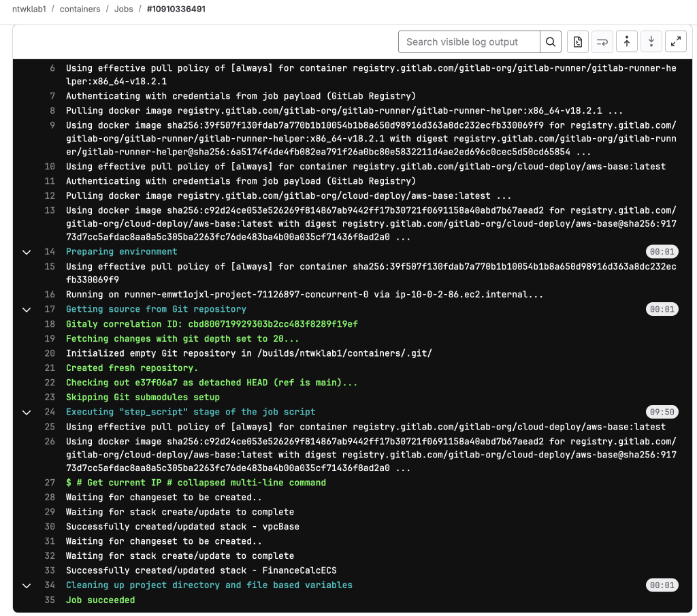Click the Preparing environment section header
The image size is (697, 616).
(x=121, y=252)
